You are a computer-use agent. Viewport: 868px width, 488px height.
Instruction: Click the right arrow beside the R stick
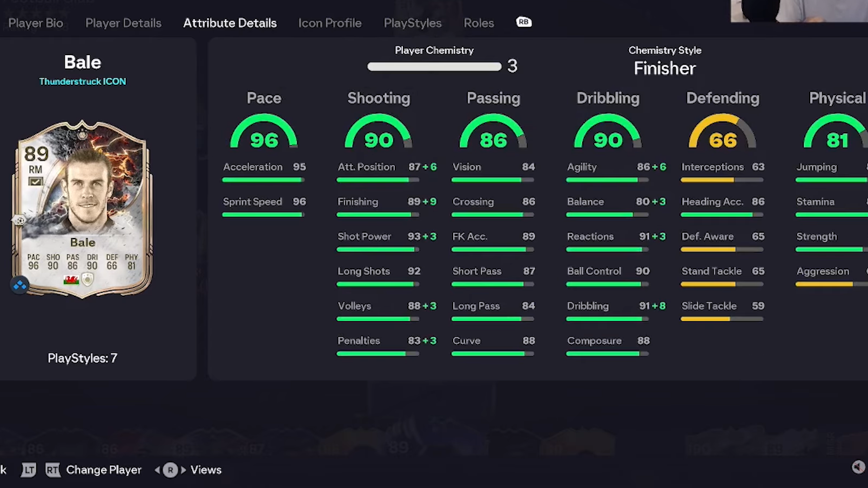(x=183, y=470)
